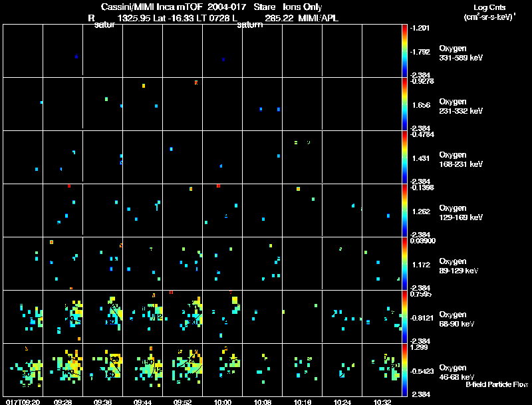Click the '-0.8121' color scale value

422,318
